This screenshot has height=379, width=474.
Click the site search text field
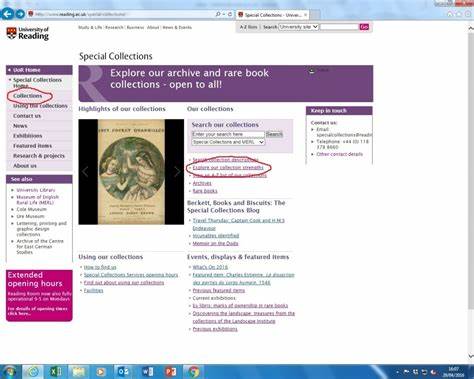[339, 27]
